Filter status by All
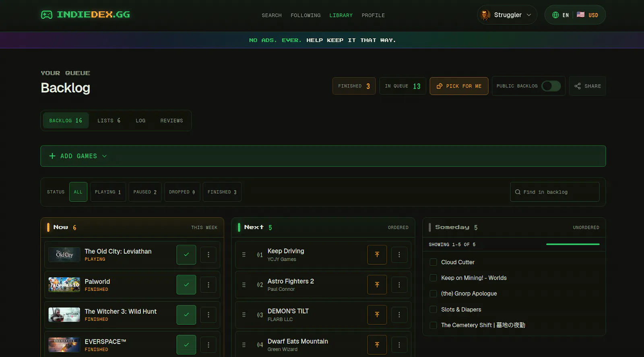The width and height of the screenshot is (644, 357). [78, 192]
